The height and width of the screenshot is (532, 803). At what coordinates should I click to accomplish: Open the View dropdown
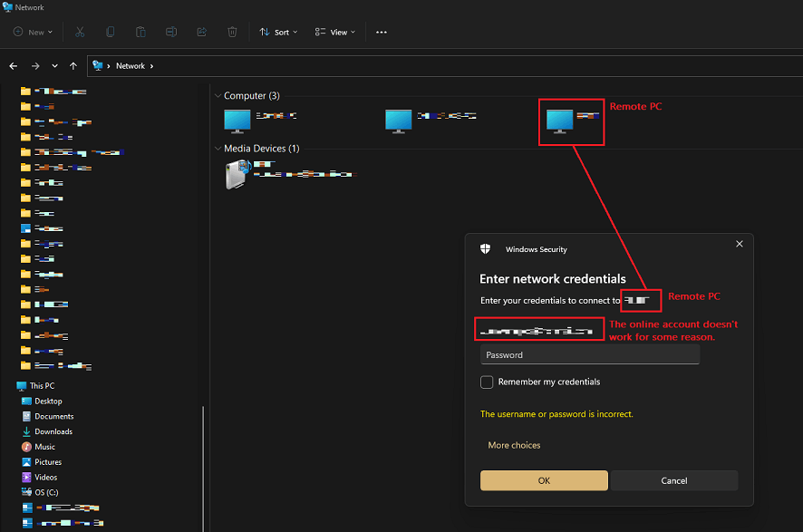pos(335,32)
